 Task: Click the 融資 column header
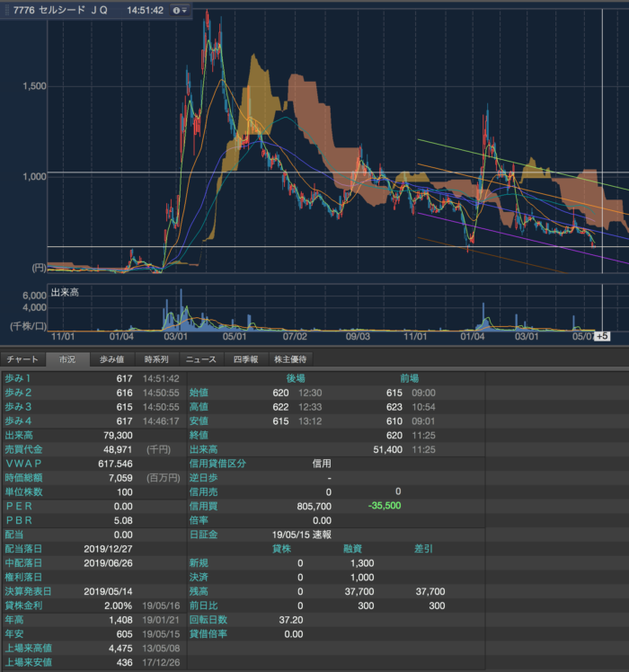[352, 549]
